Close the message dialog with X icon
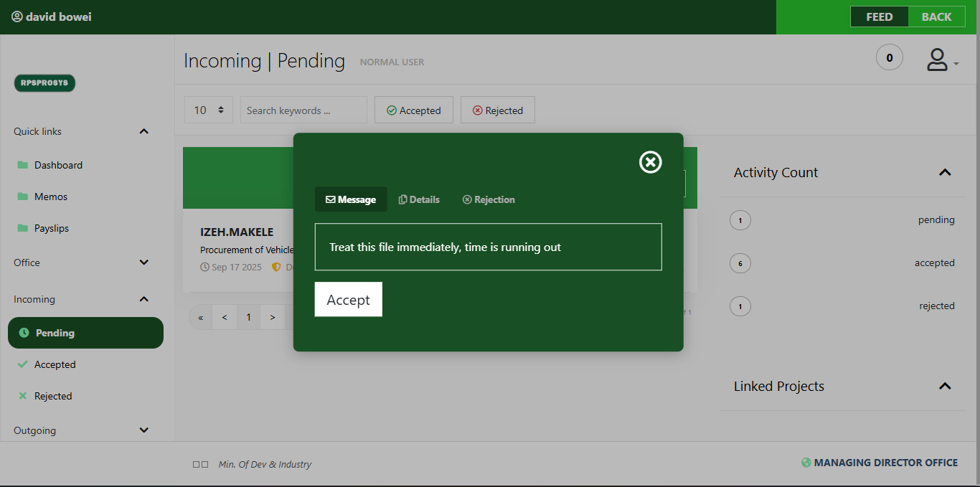The height and width of the screenshot is (487, 980). pos(650,162)
